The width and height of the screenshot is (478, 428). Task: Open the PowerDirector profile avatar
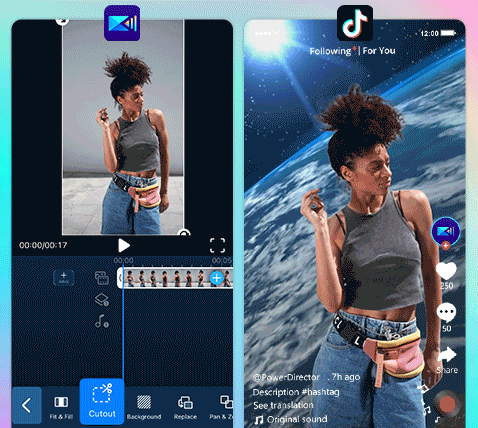click(446, 231)
